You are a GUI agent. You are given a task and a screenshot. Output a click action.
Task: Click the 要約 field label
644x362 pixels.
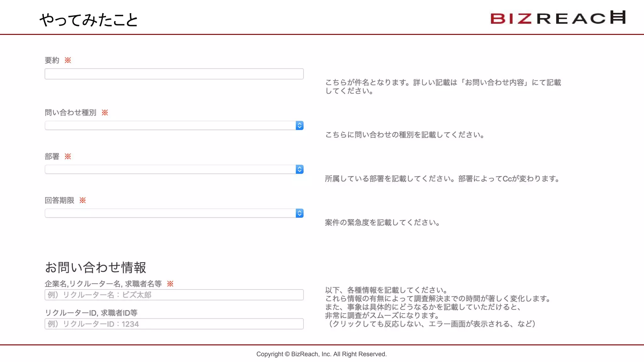(x=52, y=60)
